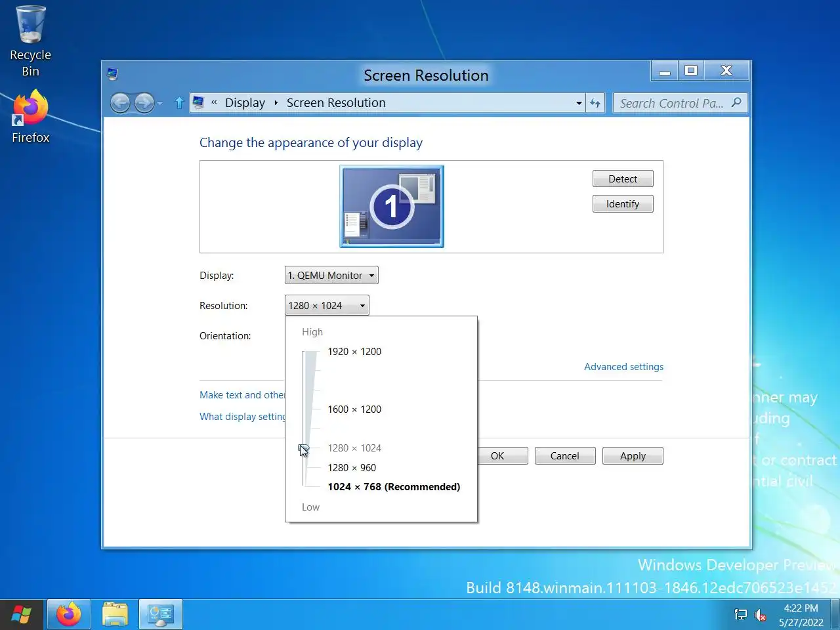Click the search magnifier icon
This screenshot has height=630, width=840.
(736, 102)
